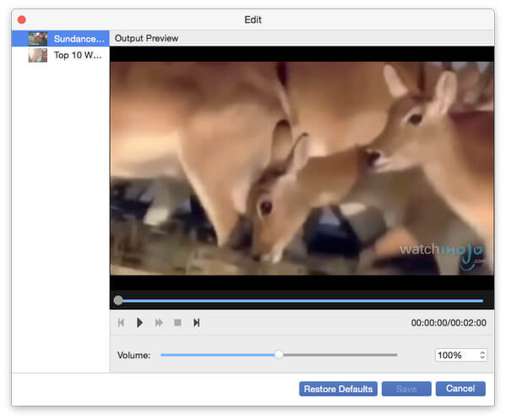Click the next frame step icon
The image size is (506, 420).
click(x=196, y=323)
